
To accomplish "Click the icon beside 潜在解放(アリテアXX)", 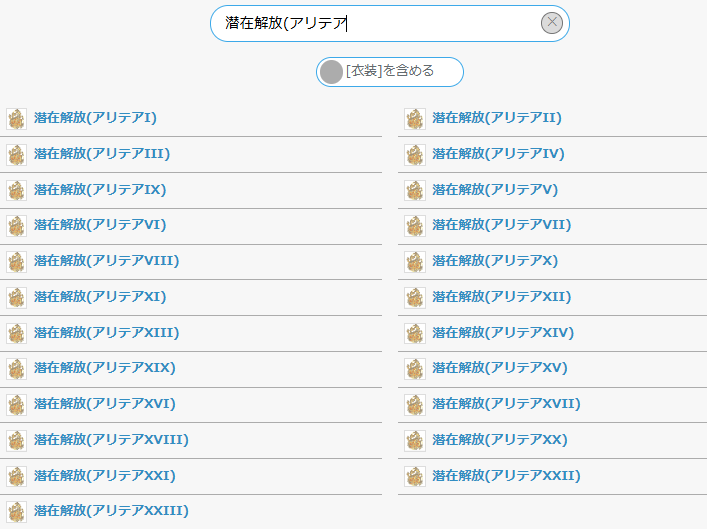I will click(415, 441).
